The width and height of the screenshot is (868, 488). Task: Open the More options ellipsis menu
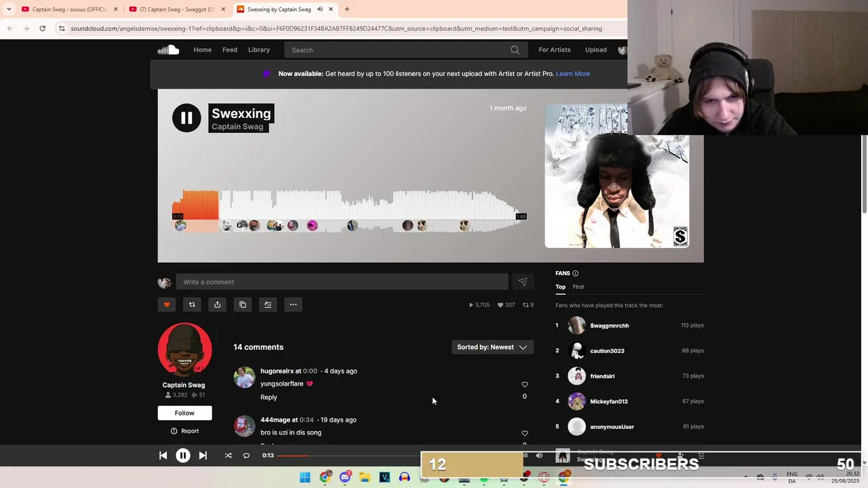pos(293,304)
